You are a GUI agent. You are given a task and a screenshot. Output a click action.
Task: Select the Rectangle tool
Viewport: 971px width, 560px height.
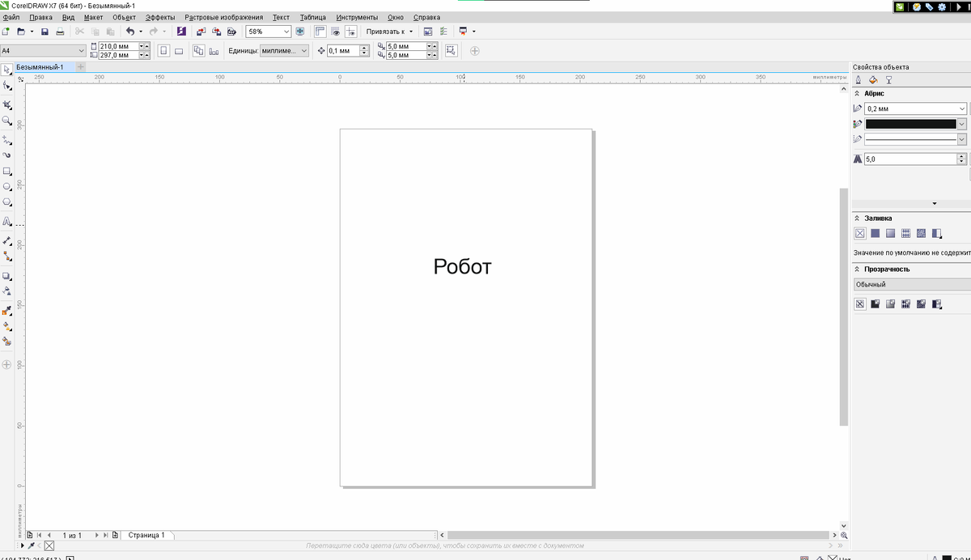pos(8,169)
